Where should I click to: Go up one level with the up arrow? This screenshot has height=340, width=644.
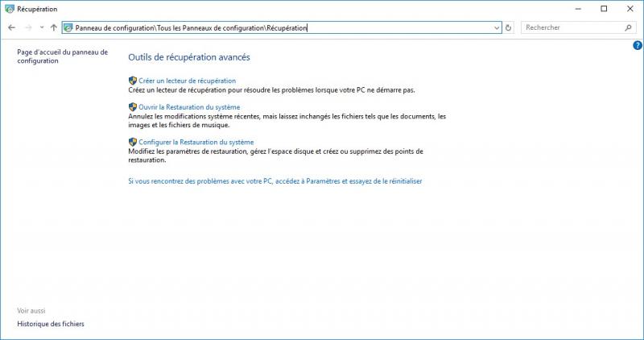[x=54, y=27]
